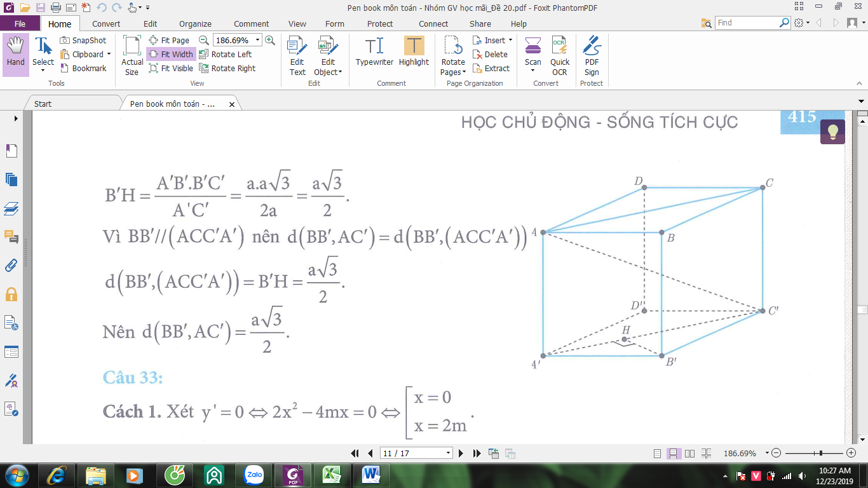Viewport: 868px width, 488px height.
Task: Choose Fit Page view
Action: (x=169, y=40)
